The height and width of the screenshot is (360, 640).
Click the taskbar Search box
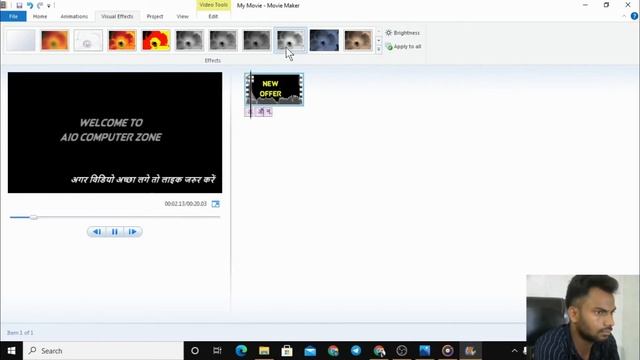tap(103, 351)
